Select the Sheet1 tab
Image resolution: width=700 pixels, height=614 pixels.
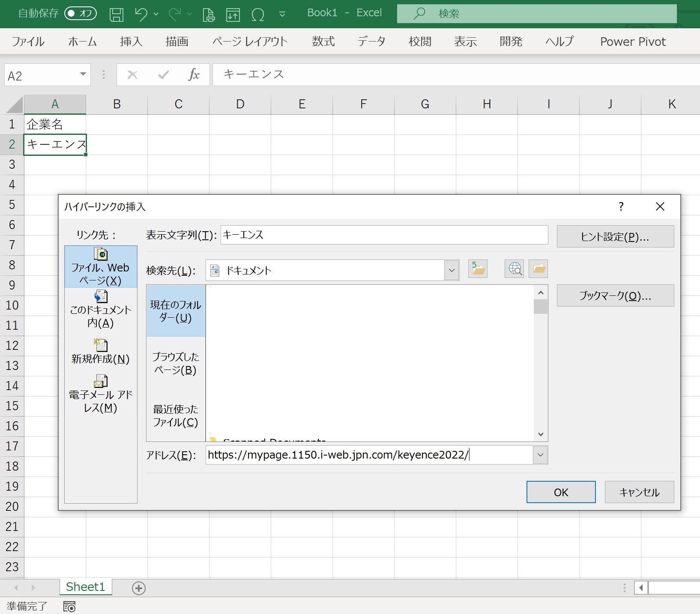pyautogui.click(x=86, y=587)
